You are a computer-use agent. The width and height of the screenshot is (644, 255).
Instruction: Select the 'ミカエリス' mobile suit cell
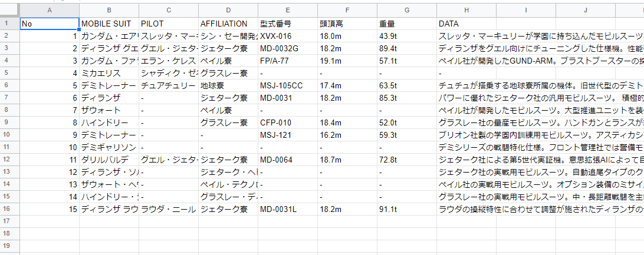tap(109, 73)
